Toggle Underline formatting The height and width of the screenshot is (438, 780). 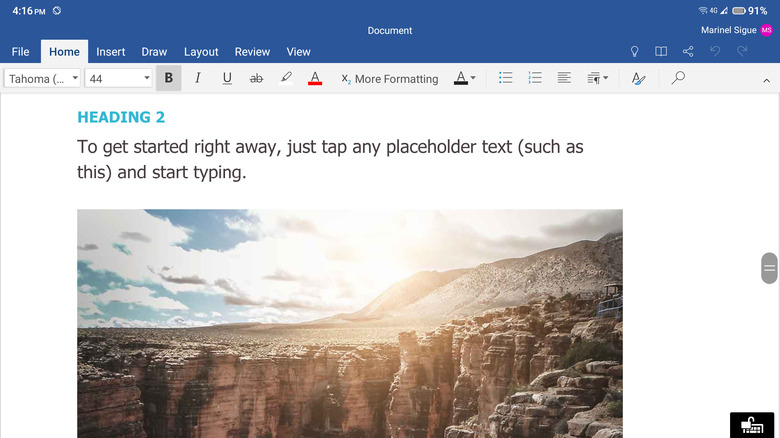coord(227,78)
